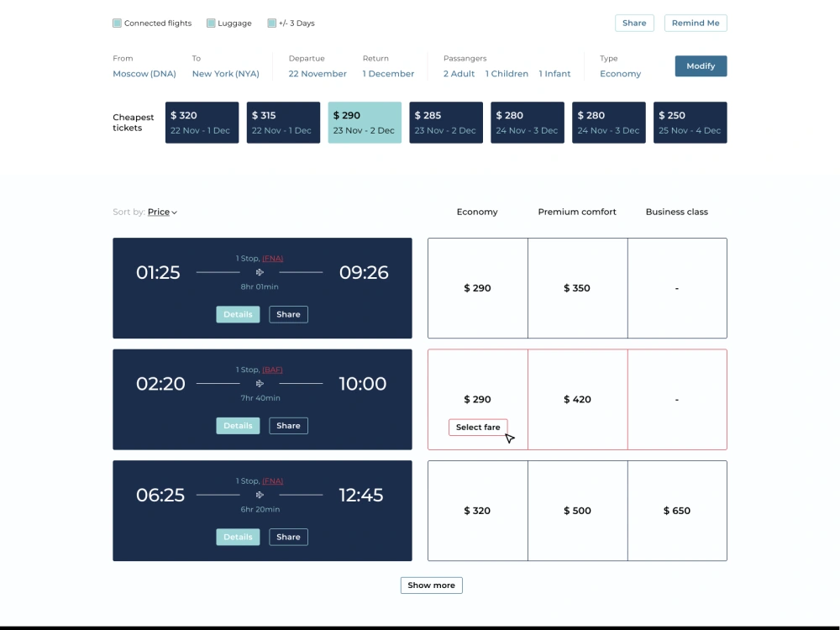The height and width of the screenshot is (630, 840).
Task: Select the 1 Children passenger count
Action: point(507,74)
